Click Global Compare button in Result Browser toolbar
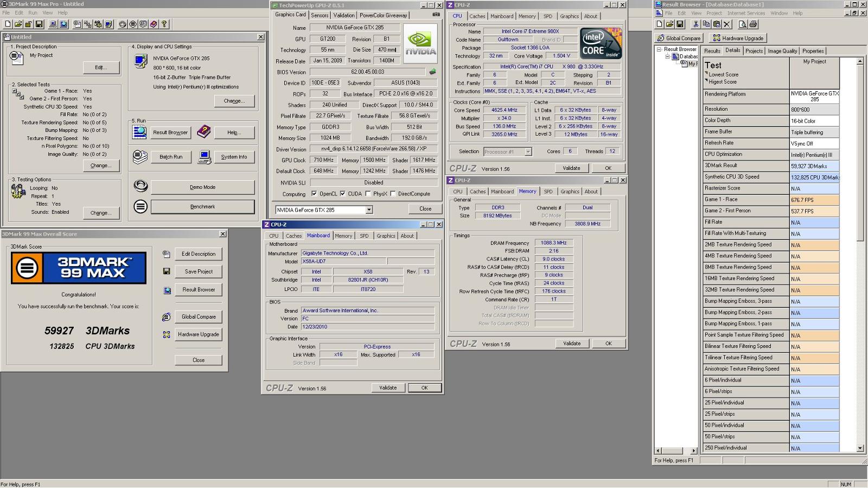The image size is (868, 488). coord(679,38)
